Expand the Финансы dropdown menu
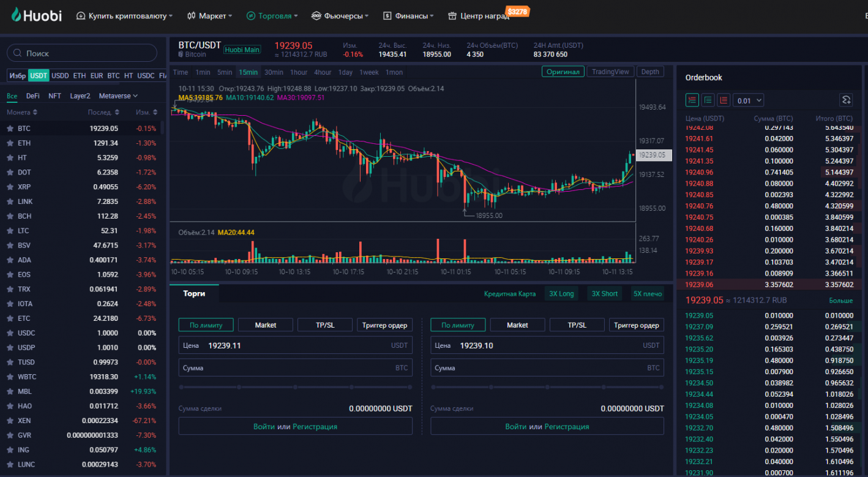The image size is (868, 477). (x=408, y=16)
